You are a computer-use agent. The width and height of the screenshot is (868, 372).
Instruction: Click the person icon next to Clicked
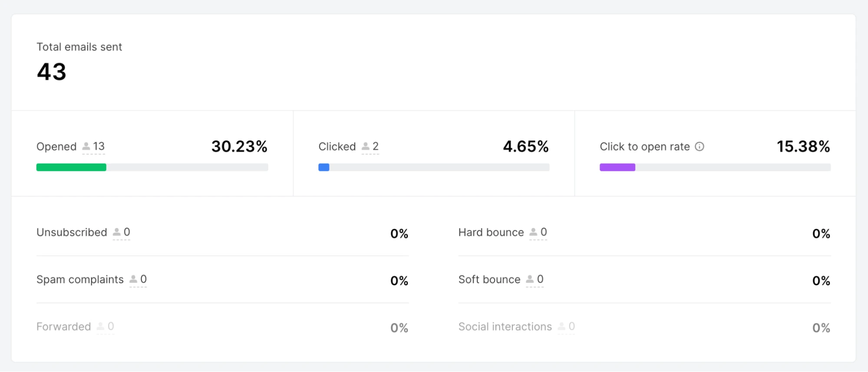tap(366, 146)
